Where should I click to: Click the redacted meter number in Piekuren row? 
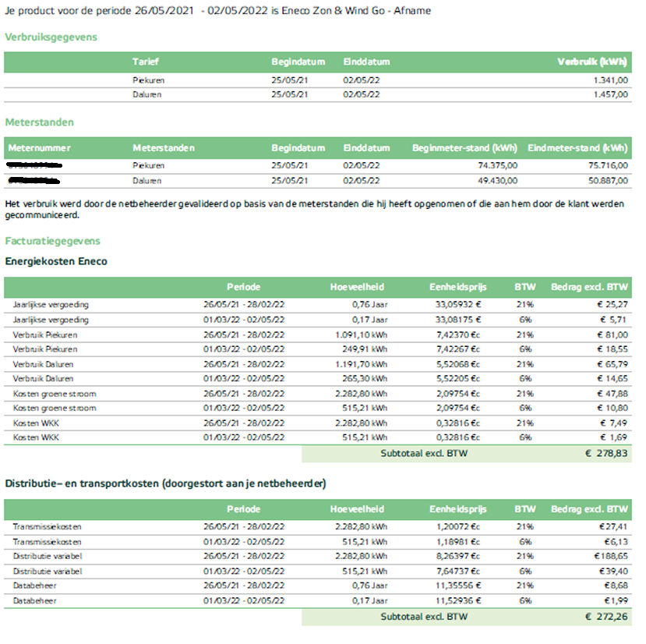point(34,166)
